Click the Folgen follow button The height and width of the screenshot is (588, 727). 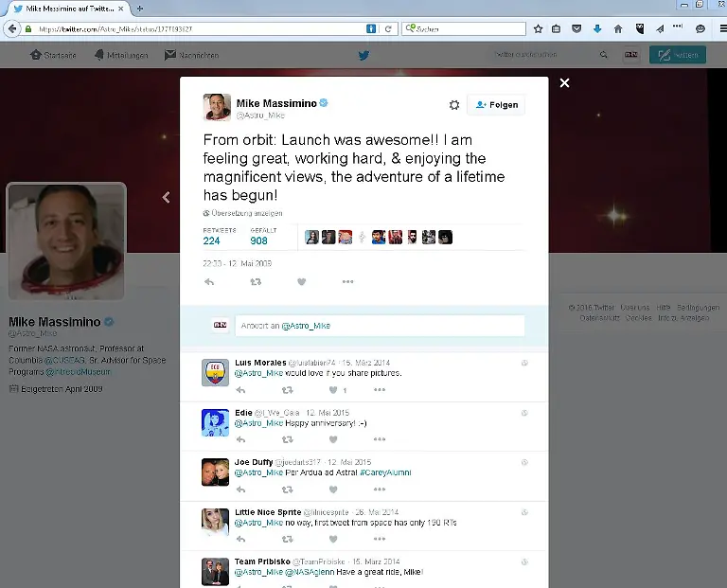(x=496, y=105)
